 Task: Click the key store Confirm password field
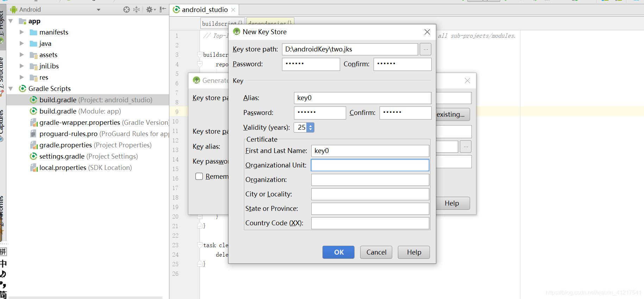402,64
